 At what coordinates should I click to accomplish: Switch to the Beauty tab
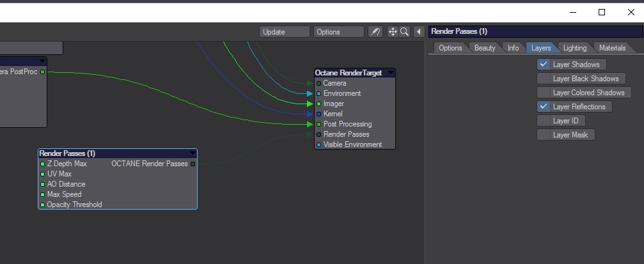(x=485, y=48)
